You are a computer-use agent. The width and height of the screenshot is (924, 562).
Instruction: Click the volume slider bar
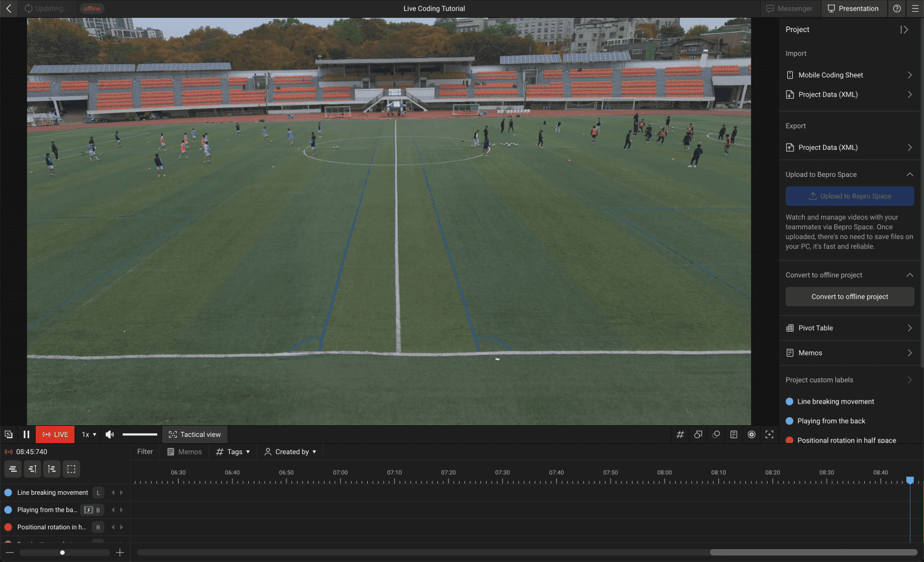140,434
